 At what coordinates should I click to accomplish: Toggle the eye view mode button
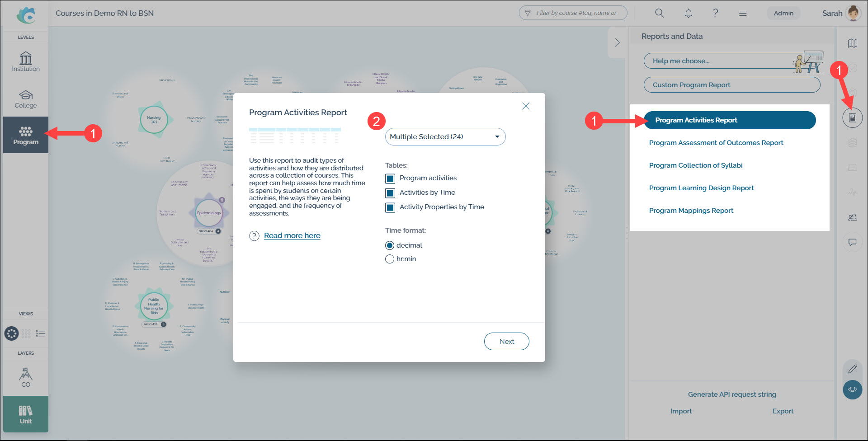click(x=853, y=389)
